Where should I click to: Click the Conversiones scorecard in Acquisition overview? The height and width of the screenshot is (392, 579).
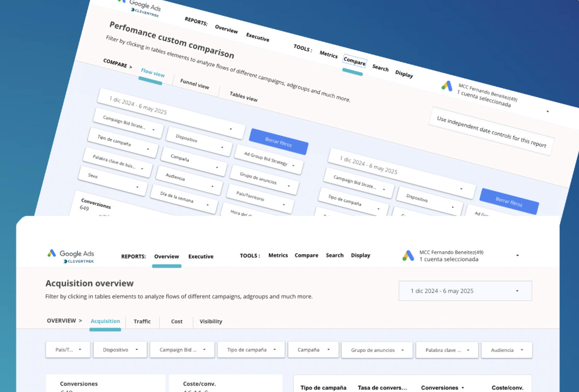(x=106, y=384)
